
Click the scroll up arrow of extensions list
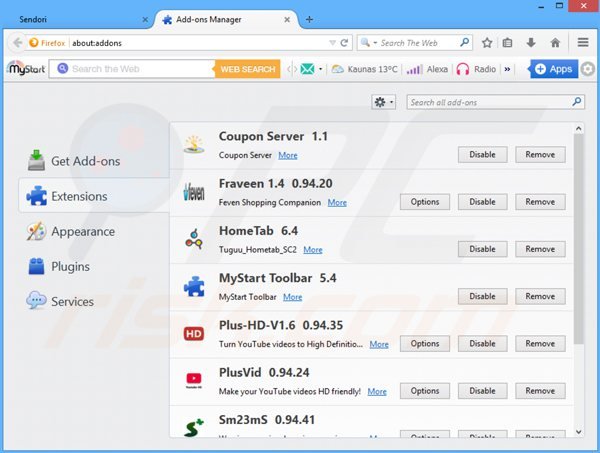click(579, 129)
